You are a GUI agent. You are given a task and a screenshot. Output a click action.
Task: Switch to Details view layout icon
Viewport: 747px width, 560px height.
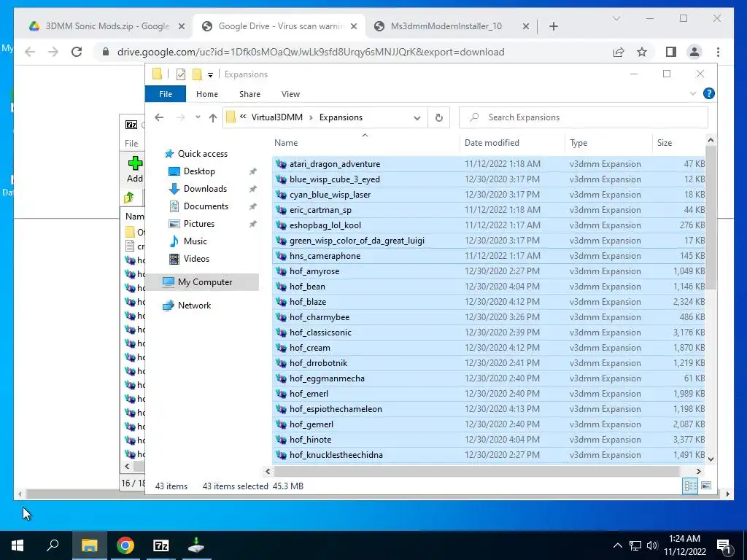click(690, 486)
